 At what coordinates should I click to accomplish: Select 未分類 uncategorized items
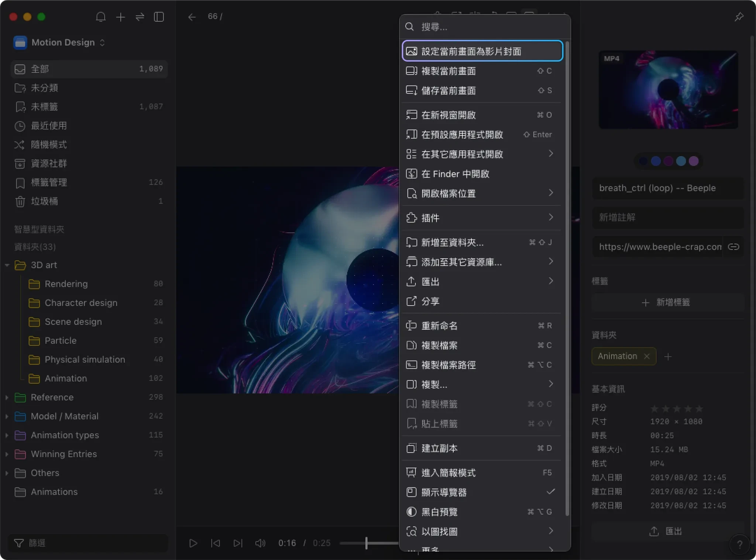coord(89,88)
